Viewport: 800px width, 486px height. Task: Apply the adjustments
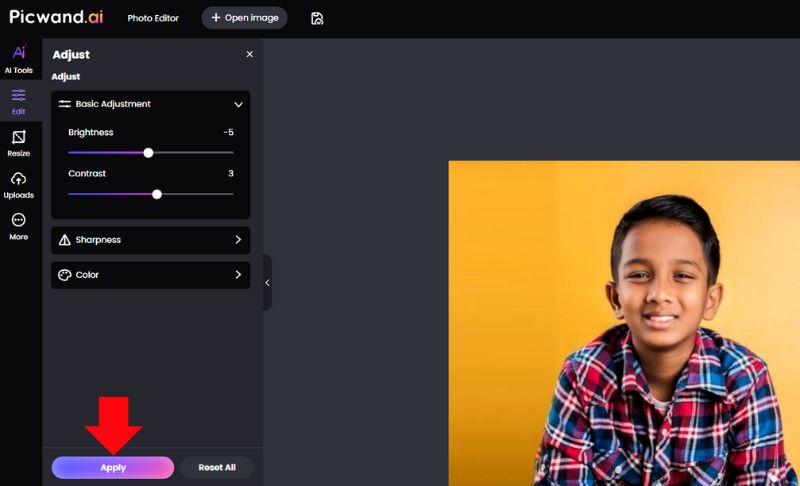(113, 468)
